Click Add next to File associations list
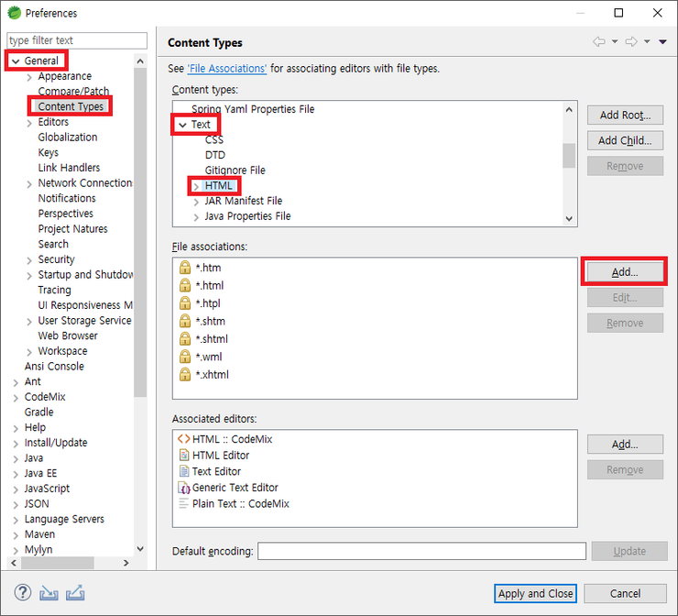This screenshot has height=616, width=678. click(624, 272)
